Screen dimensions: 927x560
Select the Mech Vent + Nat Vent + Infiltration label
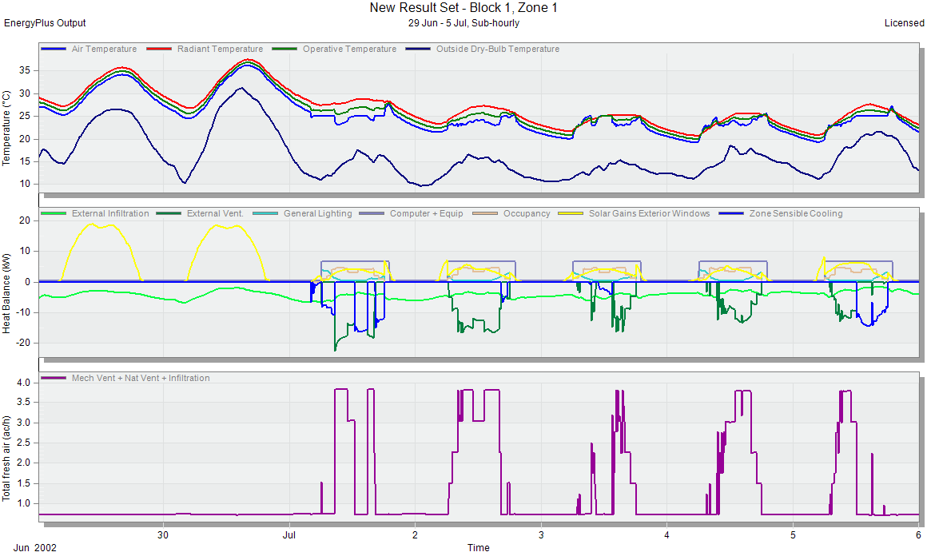pos(141,379)
